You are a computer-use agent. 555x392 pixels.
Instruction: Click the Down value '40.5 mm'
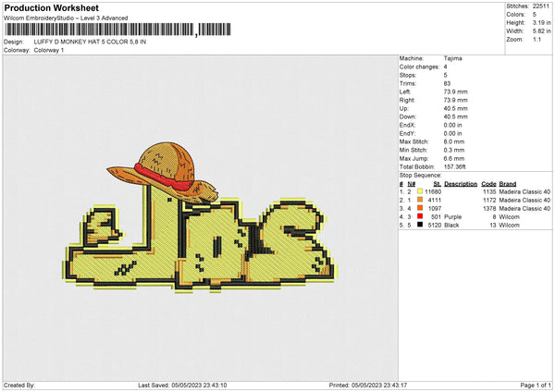click(455, 116)
